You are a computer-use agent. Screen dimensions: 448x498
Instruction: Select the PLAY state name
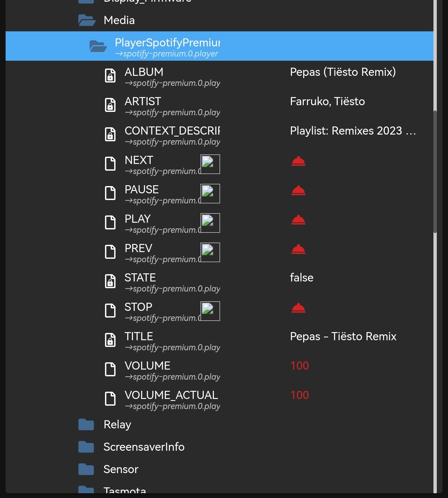coord(137,219)
